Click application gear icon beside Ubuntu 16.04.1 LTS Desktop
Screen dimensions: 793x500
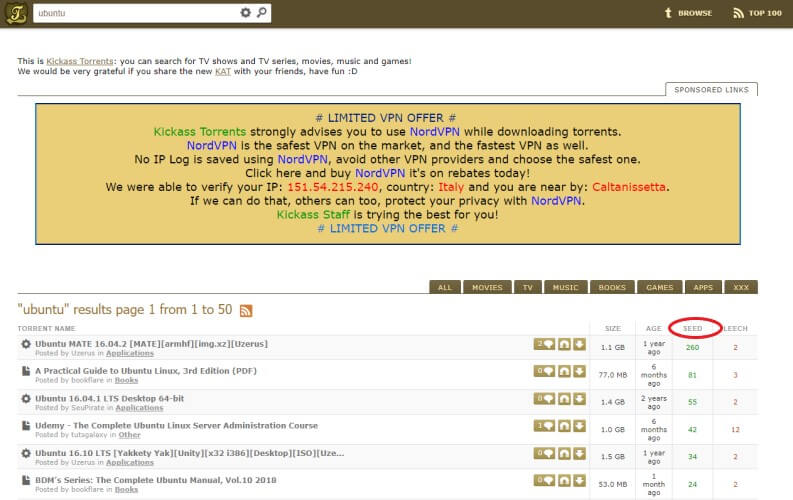pos(26,398)
